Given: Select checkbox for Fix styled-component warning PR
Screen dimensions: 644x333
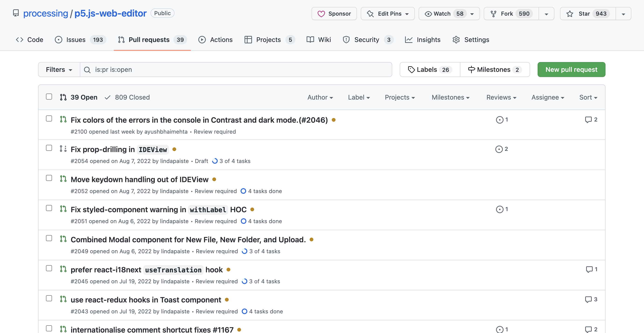Looking at the screenshot, I should coord(49,208).
